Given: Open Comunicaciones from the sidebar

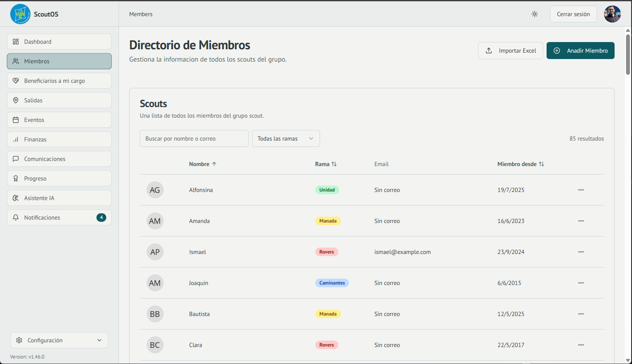Looking at the screenshot, I should 59,159.
